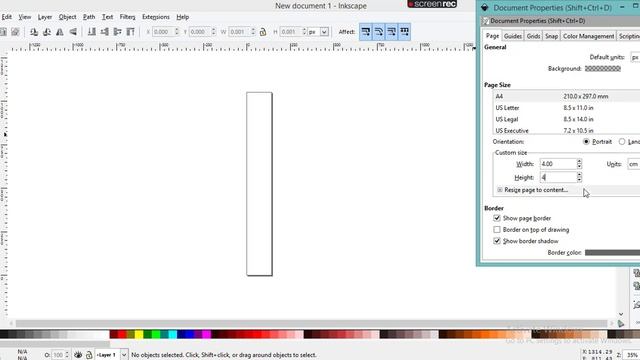The height and width of the screenshot is (360, 640).
Task: Switch to the Color Management tab
Action: click(588, 36)
